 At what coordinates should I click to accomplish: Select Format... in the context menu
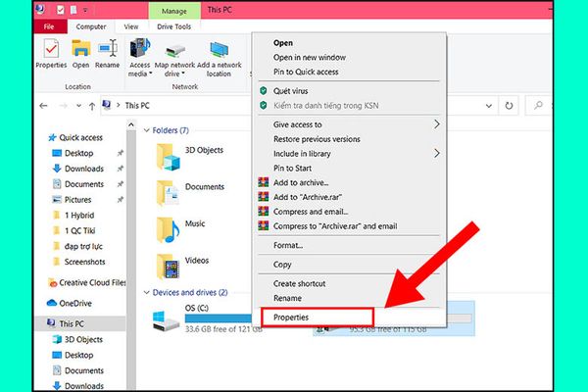click(288, 245)
